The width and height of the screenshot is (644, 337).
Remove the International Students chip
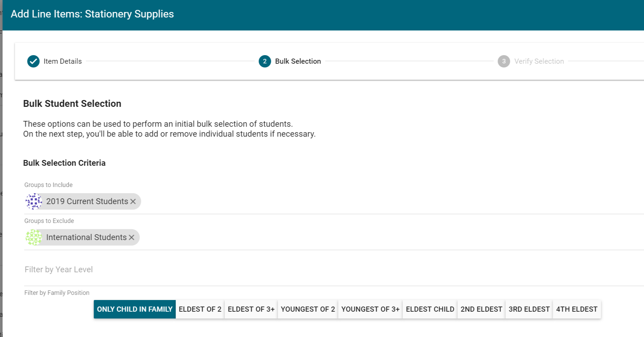click(x=132, y=237)
